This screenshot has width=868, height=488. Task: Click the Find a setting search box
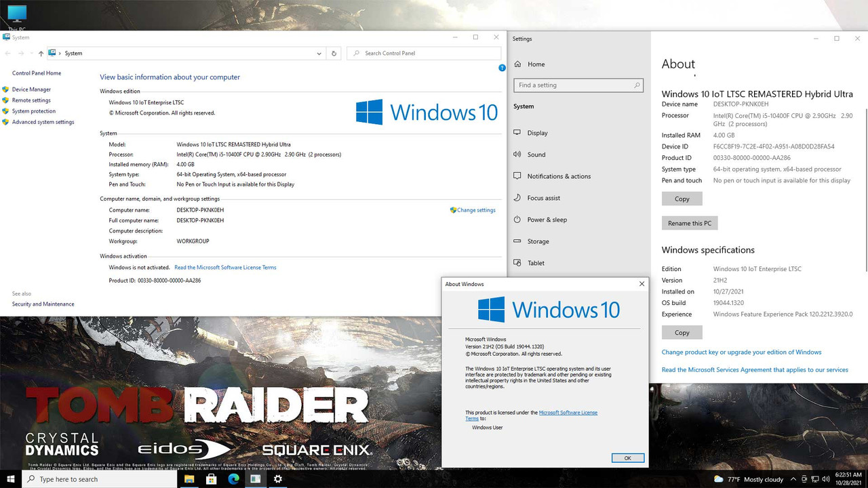[x=578, y=85]
